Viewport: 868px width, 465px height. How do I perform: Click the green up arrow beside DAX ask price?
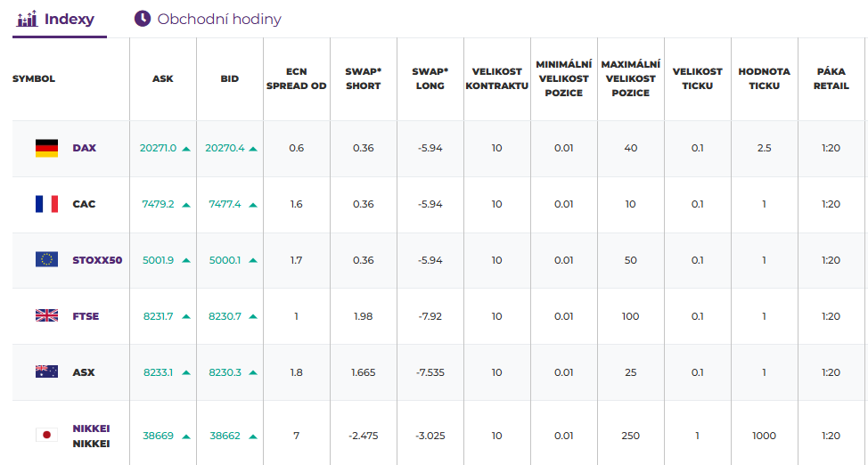[186, 149]
